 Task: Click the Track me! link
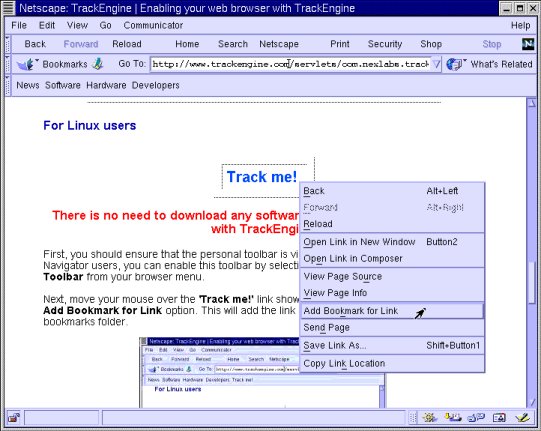click(x=262, y=177)
